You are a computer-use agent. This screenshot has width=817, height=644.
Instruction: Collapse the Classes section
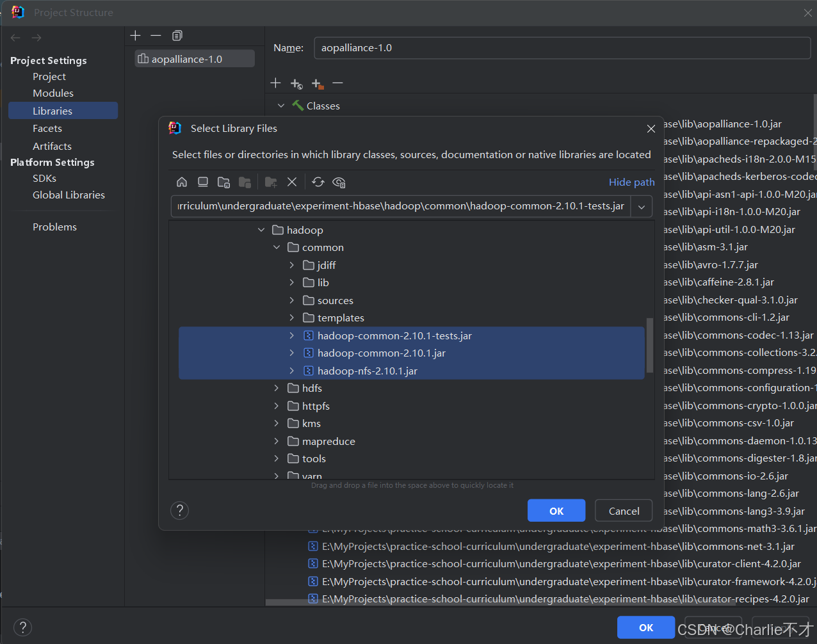[x=281, y=106]
